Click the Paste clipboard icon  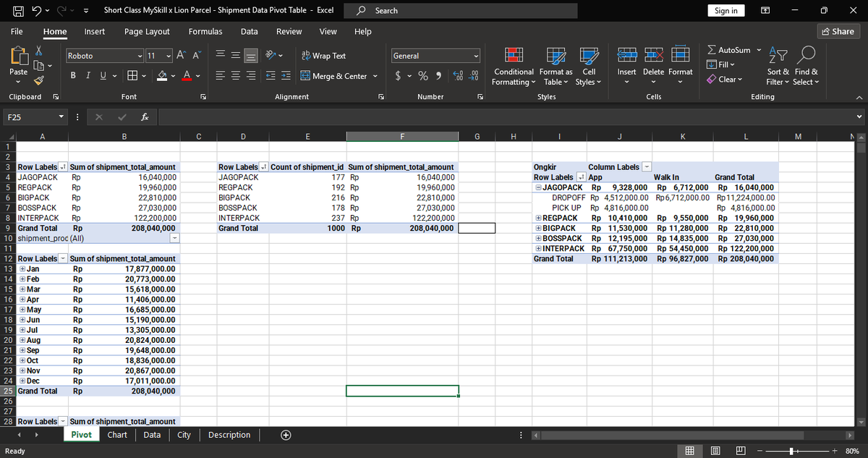(x=20, y=56)
